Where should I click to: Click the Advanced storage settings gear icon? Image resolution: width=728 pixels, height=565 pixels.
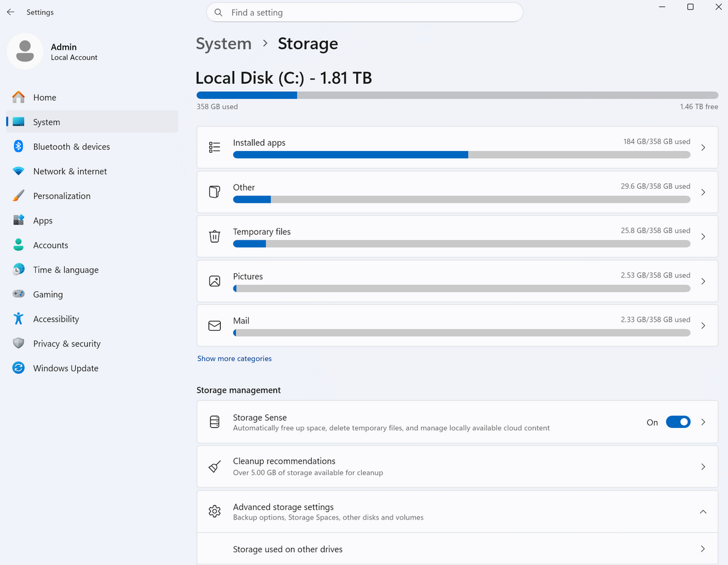pos(214,512)
